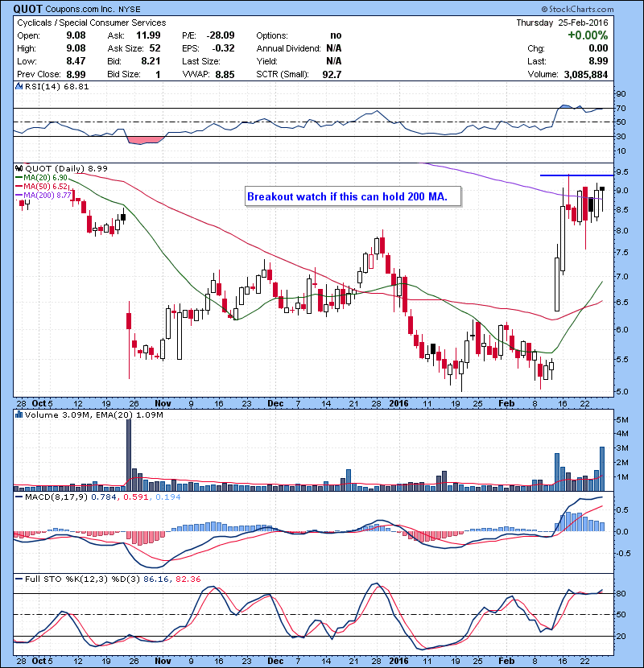The image size is (644, 668).
Task: Click the Last price value 8.99
Action: (598, 61)
